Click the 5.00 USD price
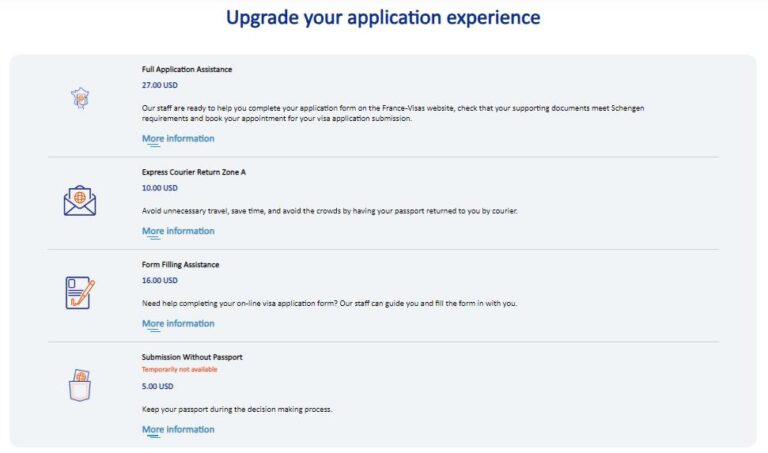The width and height of the screenshot is (768, 453). coord(158,386)
